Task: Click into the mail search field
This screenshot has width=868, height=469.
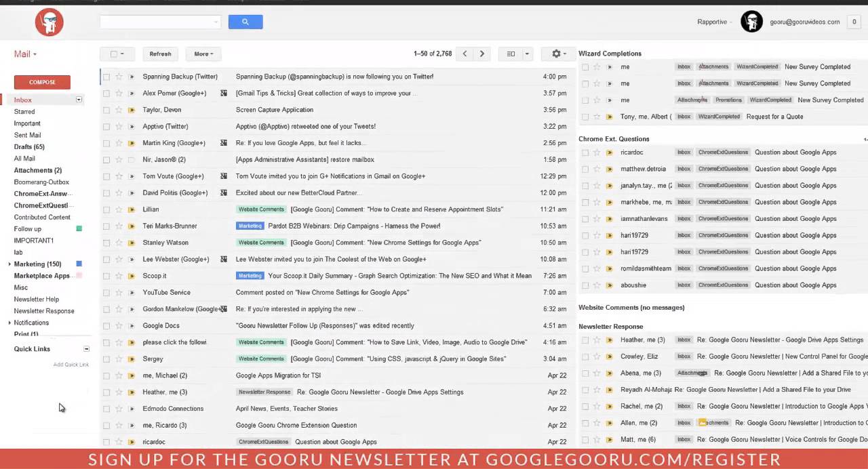Action: coord(157,22)
